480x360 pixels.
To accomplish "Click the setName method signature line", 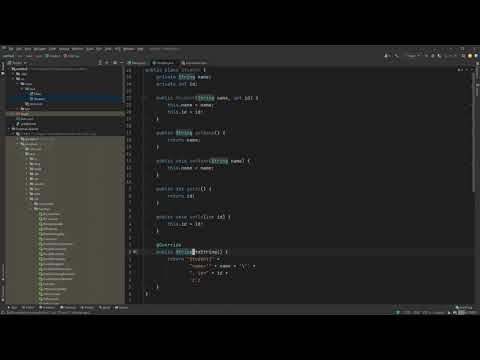I will tap(203, 161).
